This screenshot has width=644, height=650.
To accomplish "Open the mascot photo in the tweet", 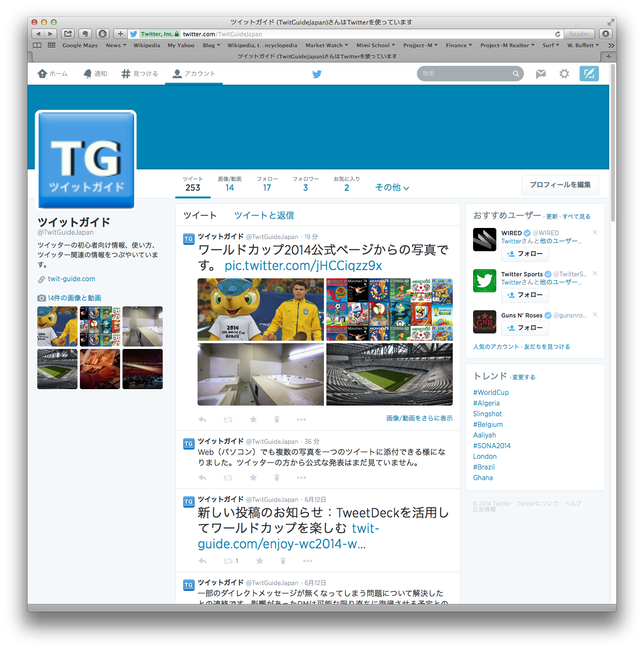I will coord(261,309).
